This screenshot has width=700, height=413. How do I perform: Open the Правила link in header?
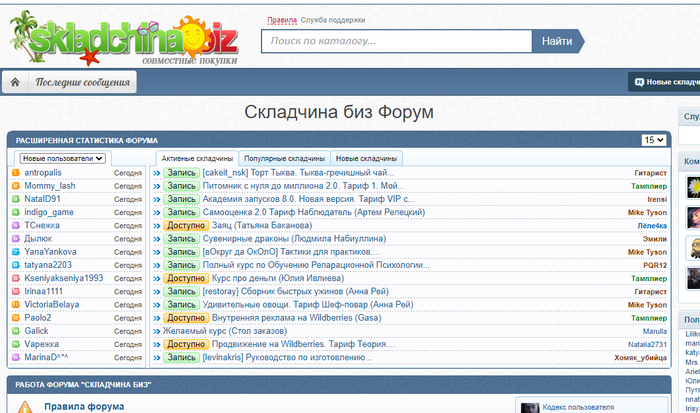(x=282, y=20)
